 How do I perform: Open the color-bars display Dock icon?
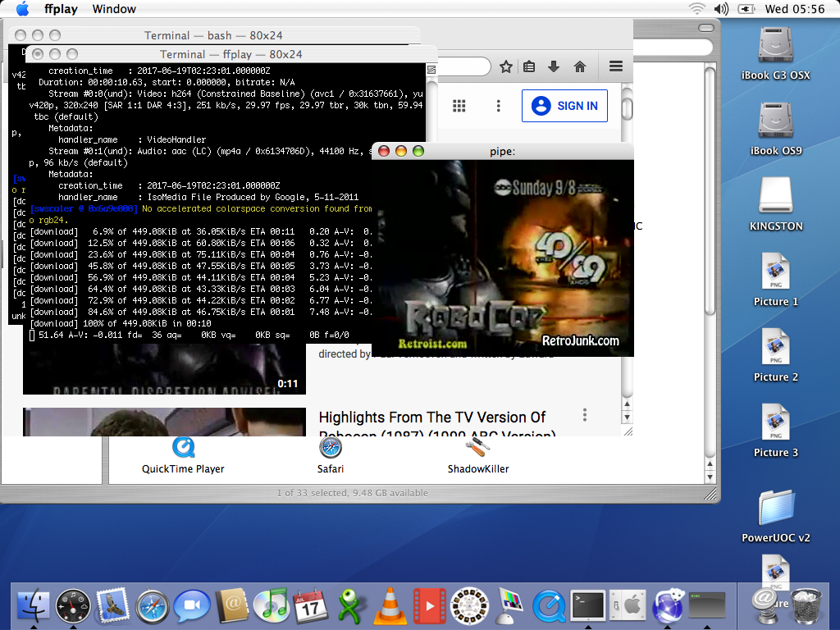click(x=509, y=606)
